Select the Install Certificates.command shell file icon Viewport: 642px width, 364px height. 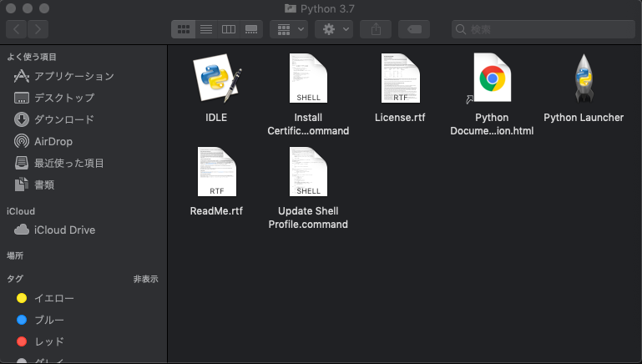point(308,78)
